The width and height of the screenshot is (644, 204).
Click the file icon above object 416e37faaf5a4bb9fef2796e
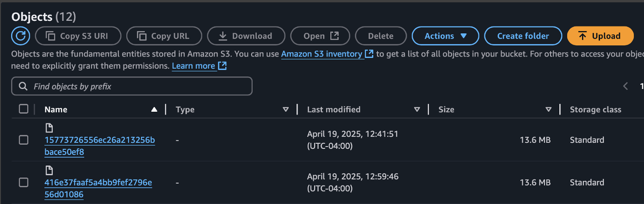pyautogui.click(x=49, y=170)
